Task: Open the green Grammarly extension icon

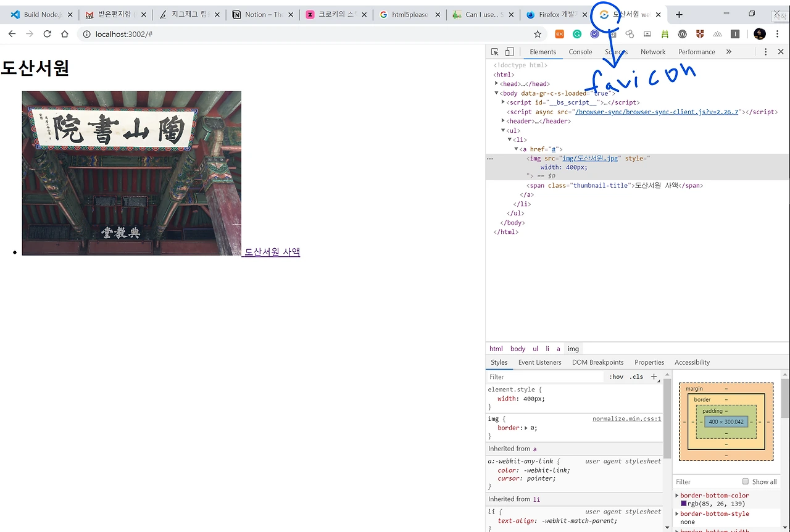Action: 577,34
